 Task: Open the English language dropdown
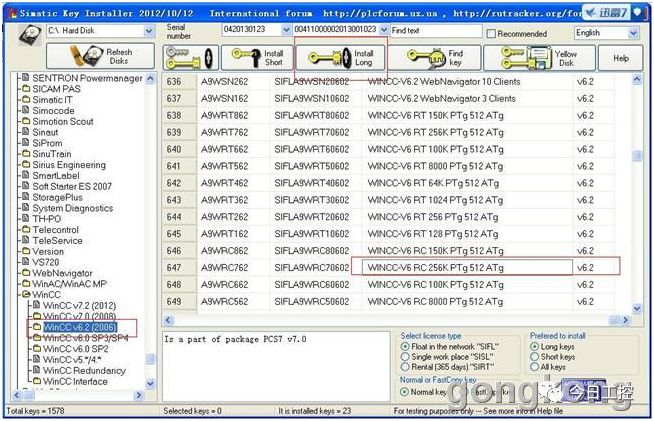633,33
